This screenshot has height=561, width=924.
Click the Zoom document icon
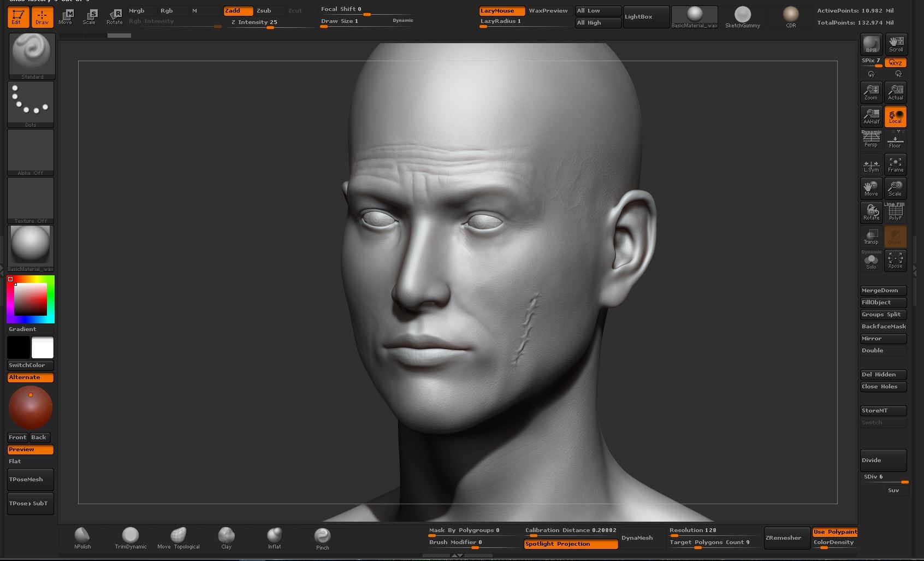click(x=871, y=92)
